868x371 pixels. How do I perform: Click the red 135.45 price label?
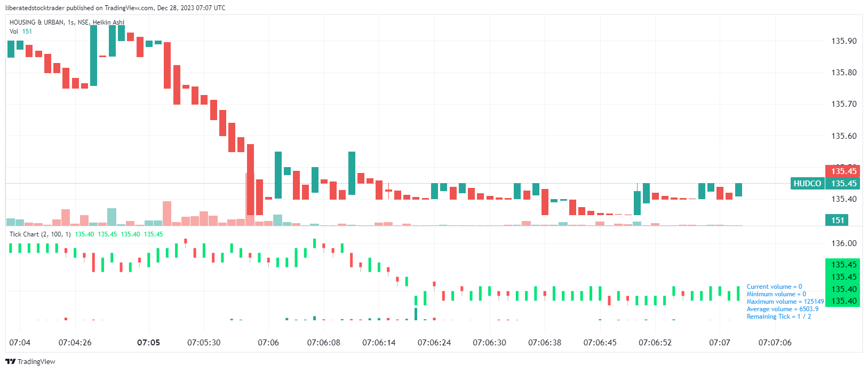click(843, 171)
